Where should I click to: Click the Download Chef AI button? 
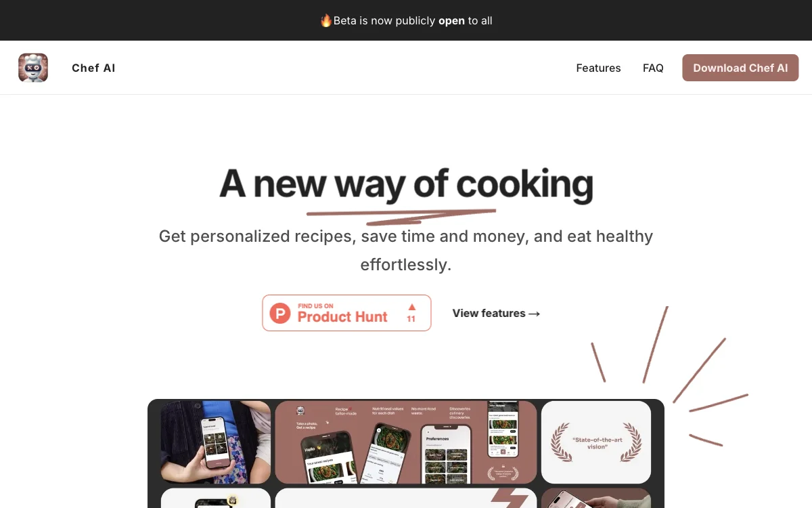(x=740, y=68)
